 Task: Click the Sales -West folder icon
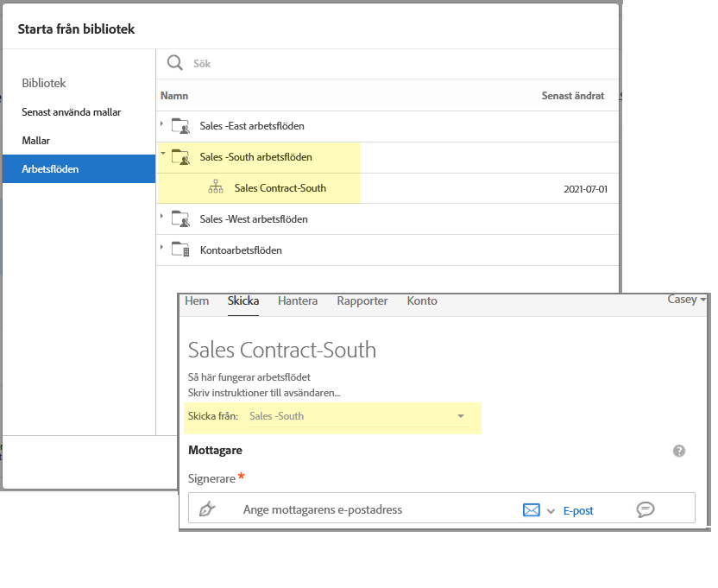pyautogui.click(x=180, y=219)
